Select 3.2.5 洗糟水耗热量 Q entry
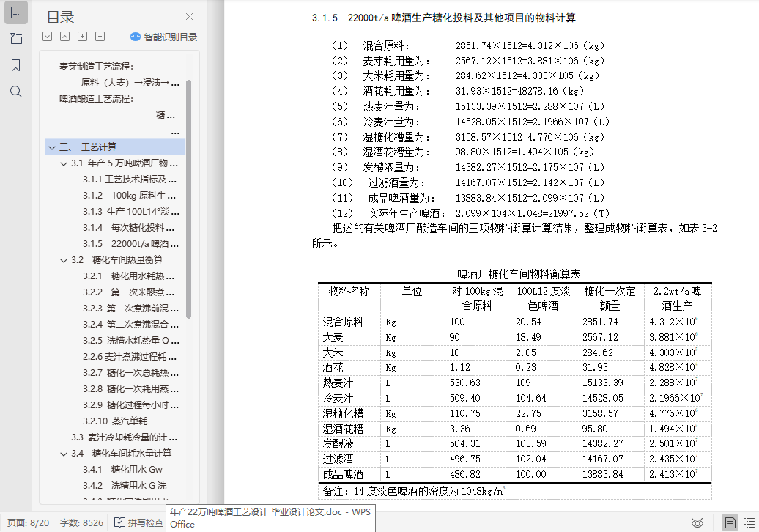The height and width of the screenshot is (532, 759). point(130,340)
